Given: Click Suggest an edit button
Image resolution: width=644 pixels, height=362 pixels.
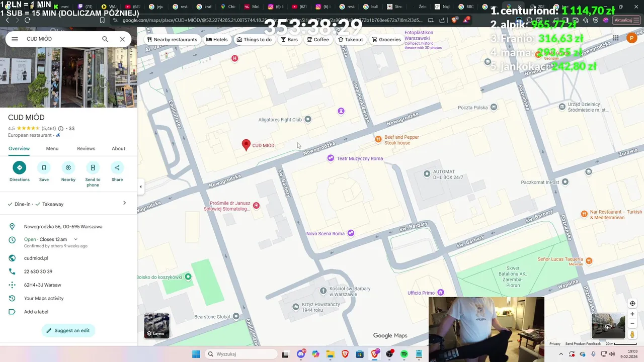Looking at the screenshot, I should 68,330.
